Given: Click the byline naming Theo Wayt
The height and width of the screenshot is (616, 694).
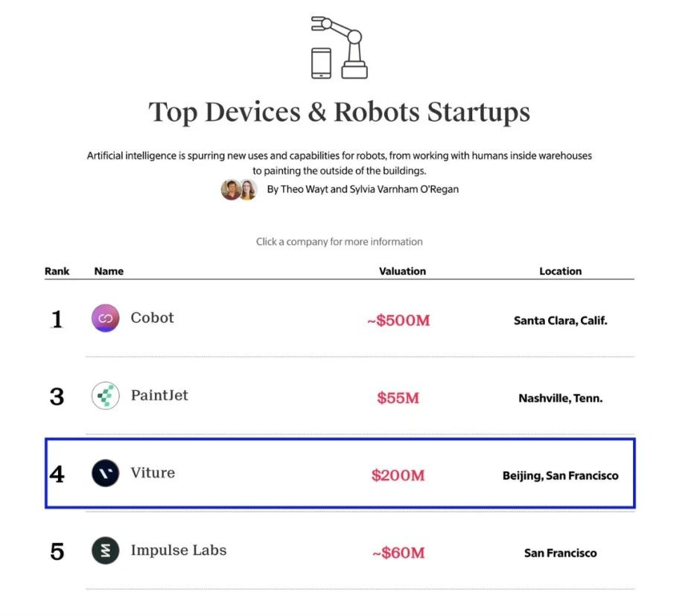Looking at the screenshot, I should pos(363,189).
